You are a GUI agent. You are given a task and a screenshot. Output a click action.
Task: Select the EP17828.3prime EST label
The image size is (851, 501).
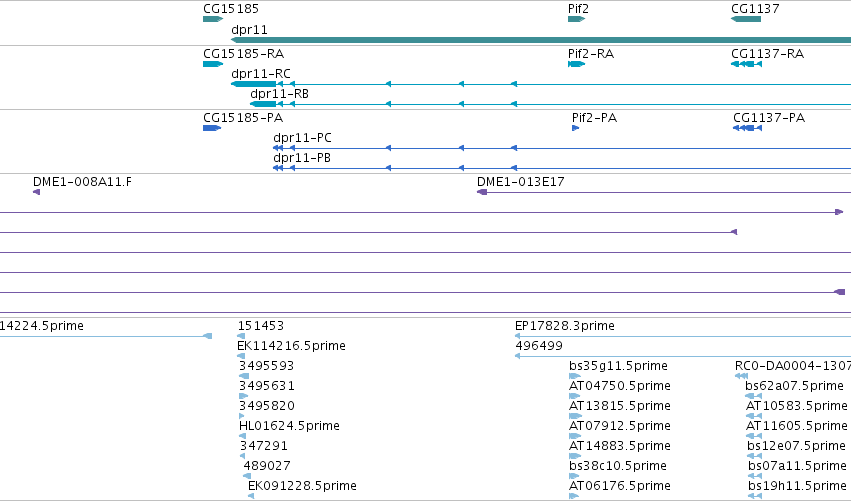coord(564,326)
